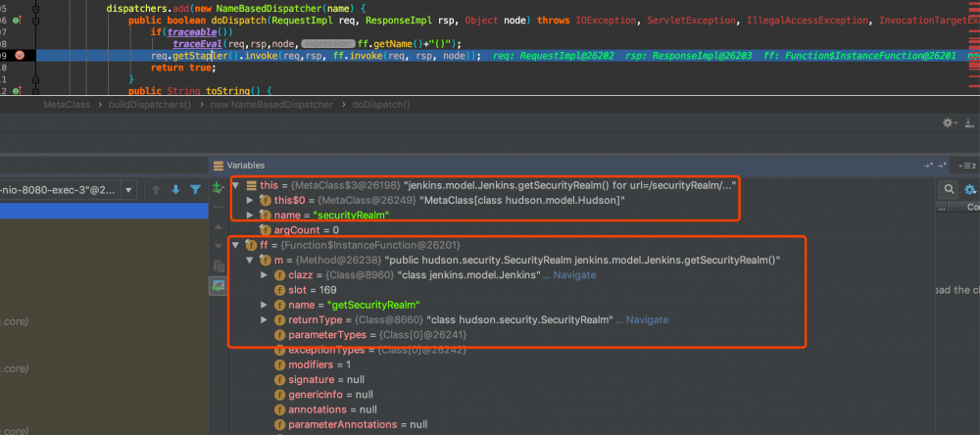
Task: Expand the 'returnType' variable node
Action: point(265,320)
